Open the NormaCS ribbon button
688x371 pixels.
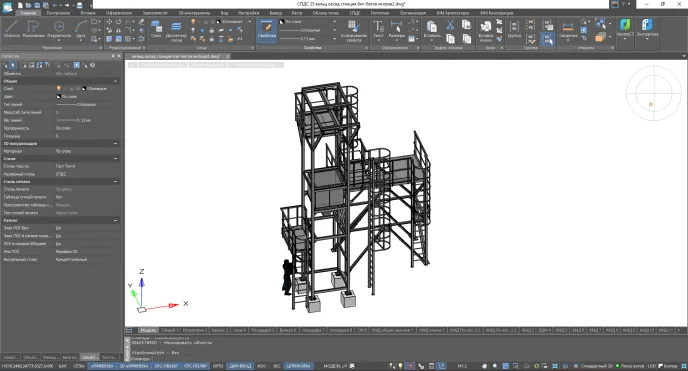(x=625, y=28)
